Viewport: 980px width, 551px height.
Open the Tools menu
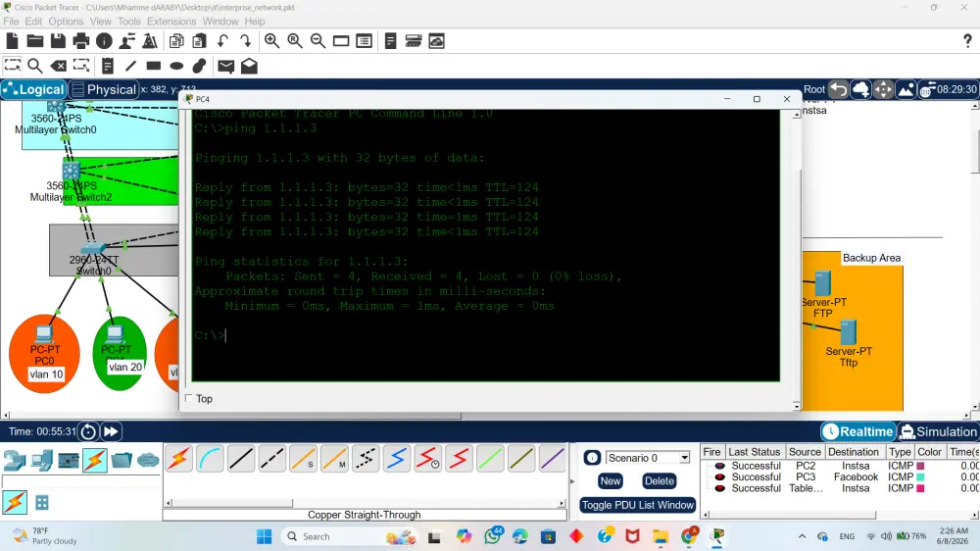tap(128, 22)
